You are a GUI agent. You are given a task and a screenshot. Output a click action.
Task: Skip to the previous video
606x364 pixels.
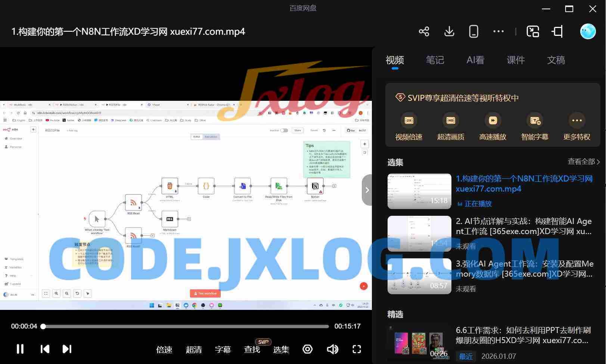pyautogui.click(x=45, y=349)
